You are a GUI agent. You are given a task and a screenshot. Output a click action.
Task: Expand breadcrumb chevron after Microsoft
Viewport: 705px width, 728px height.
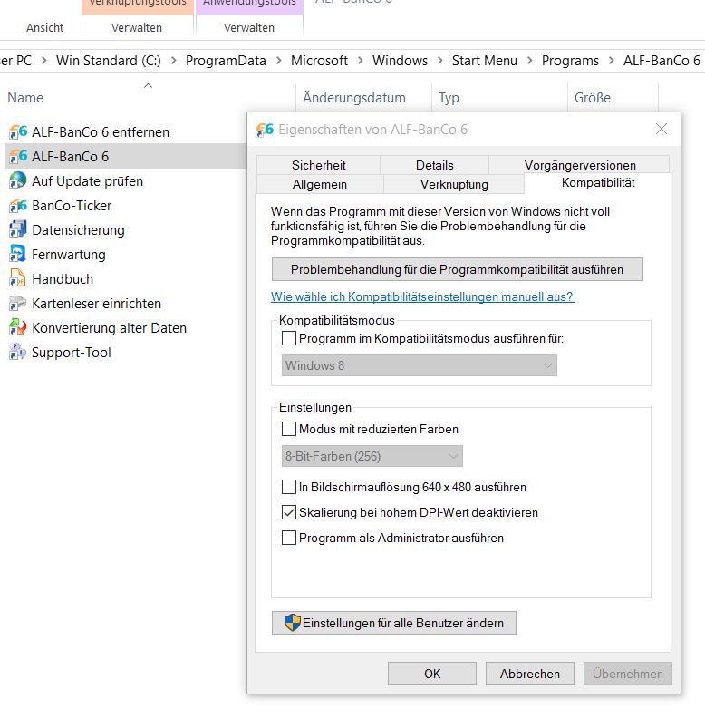[360, 61]
